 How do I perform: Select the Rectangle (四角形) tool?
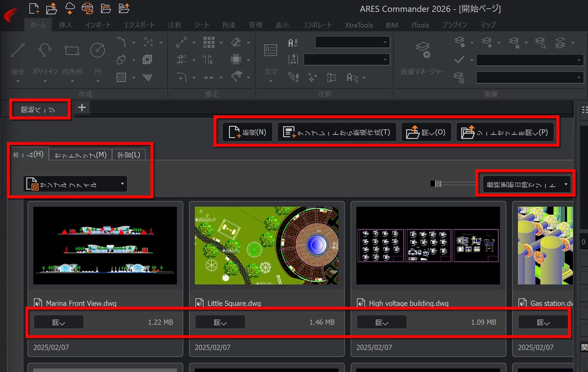(x=72, y=51)
